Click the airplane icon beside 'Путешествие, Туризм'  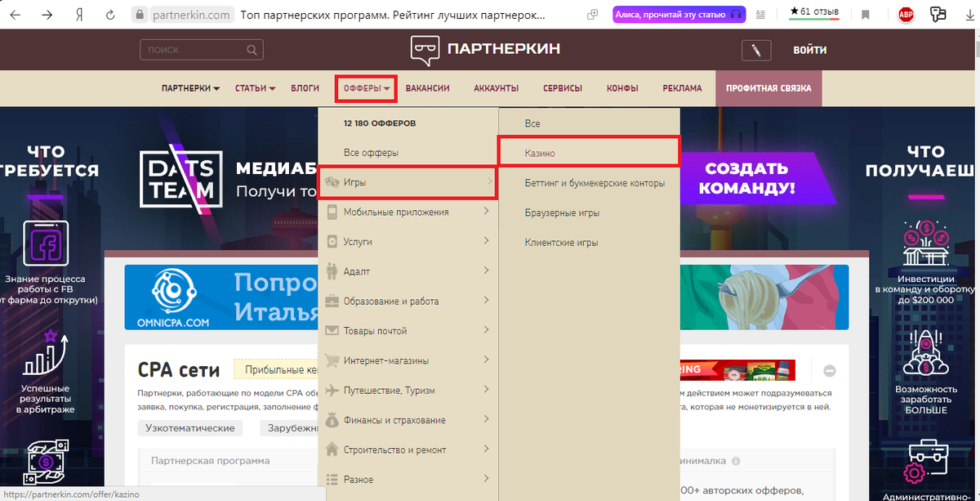pyautogui.click(x=332, y=391)
